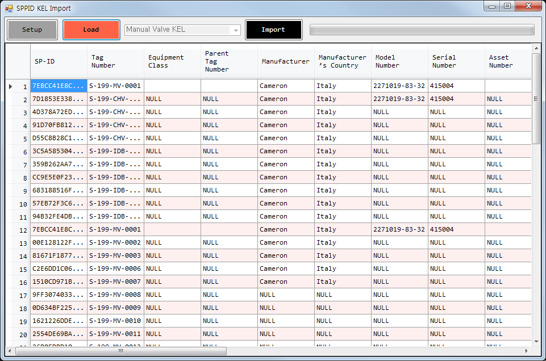Click the left arrow of horizontal scrollbar
This screenshot has height=361, width=546.
point(10,351)
